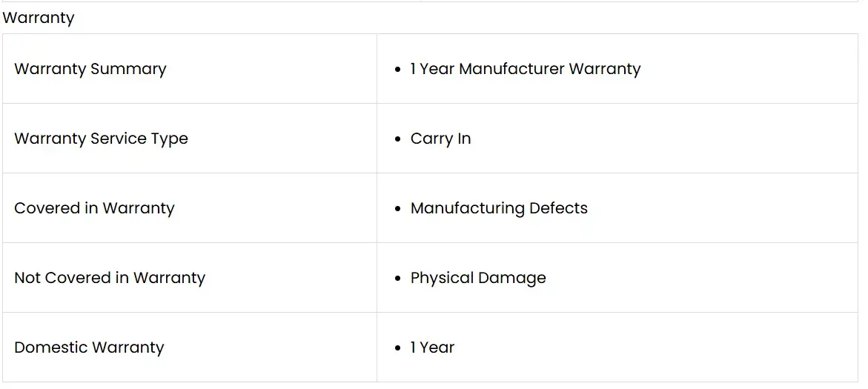Screen dimensions: 868x389
Task: Click the word Defects in the table
Action: tap(558, 208)
